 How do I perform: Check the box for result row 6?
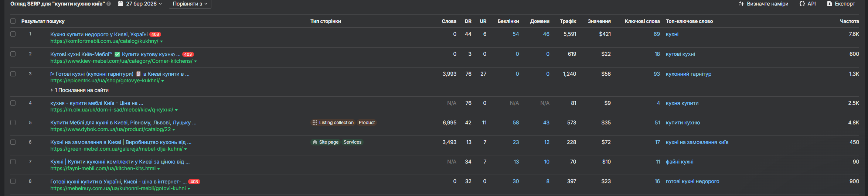pos(13,142)
